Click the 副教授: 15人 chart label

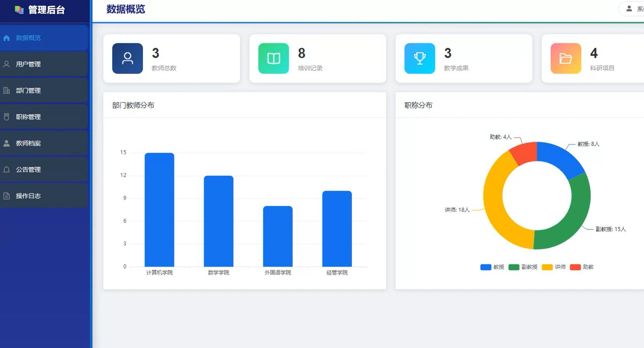click(611, 229)
